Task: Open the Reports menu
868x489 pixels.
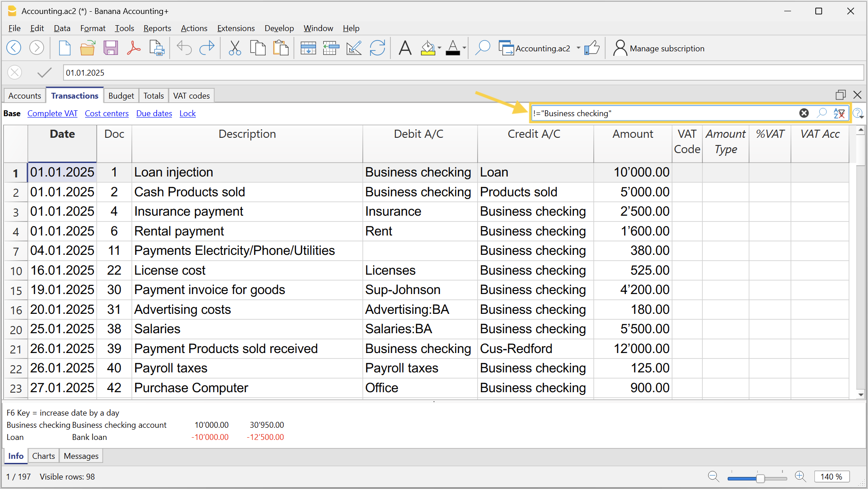Action: point(157,28)
